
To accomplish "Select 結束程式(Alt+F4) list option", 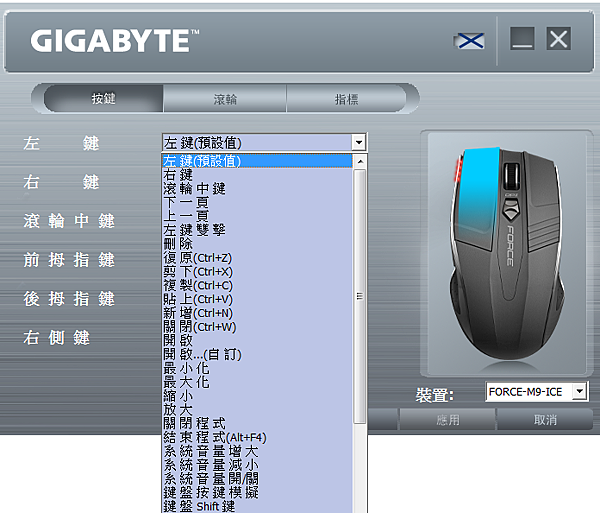I will [257, 437].
